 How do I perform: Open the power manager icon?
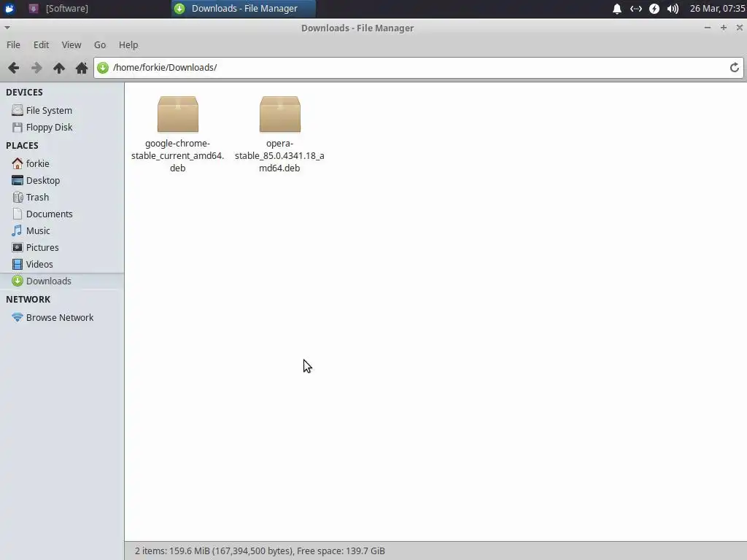click(654, 9)
